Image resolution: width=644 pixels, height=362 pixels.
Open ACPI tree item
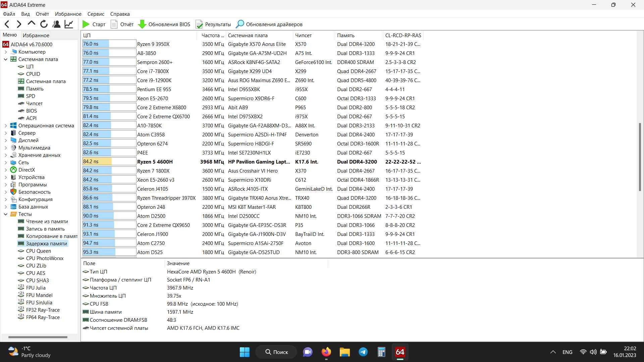27,118
